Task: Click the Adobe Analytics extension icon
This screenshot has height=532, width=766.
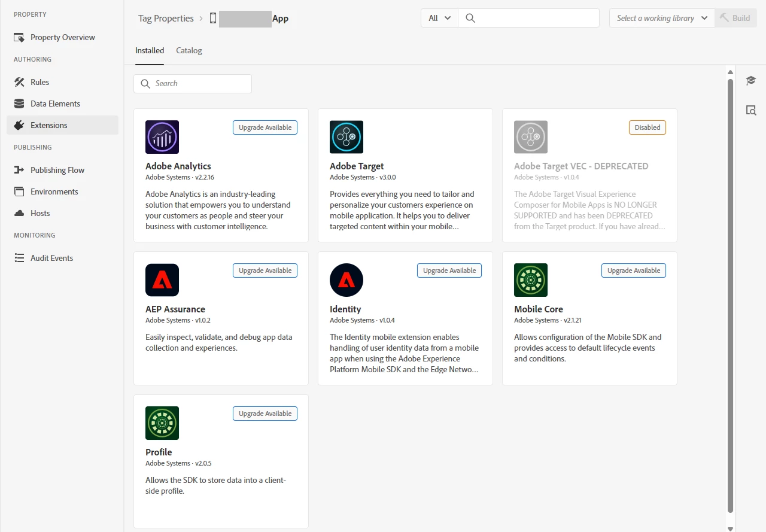Action: click(162, 137)
